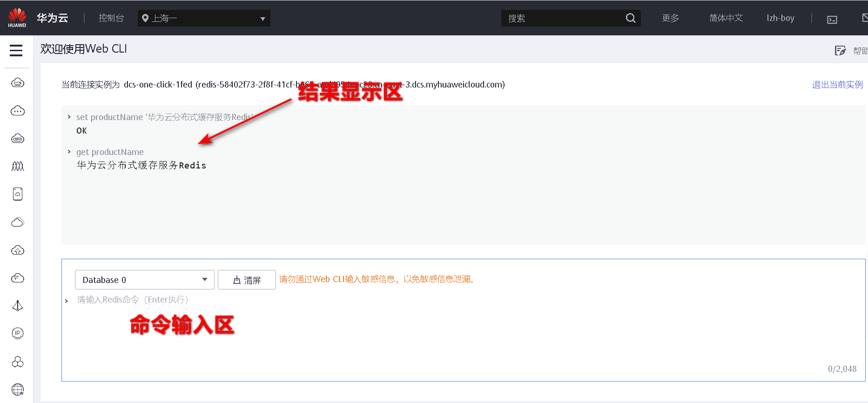868x403 pixels.
Task: Open the cloud with three dots icon
Action: coord(18,111)
